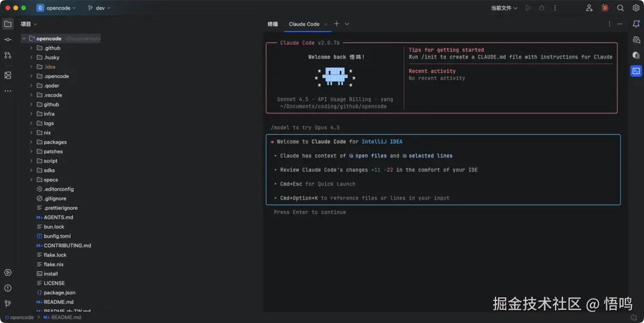Open terminal tab list dropdown chevron
Viewport: 644px width, 323px height.
347,24
